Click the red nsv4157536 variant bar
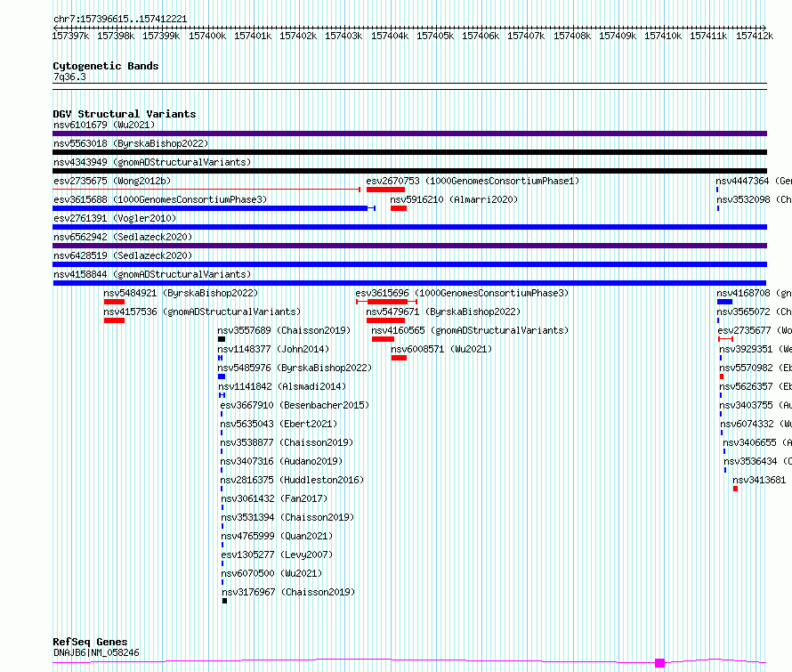The image size is (792, 672). (114, 320)
